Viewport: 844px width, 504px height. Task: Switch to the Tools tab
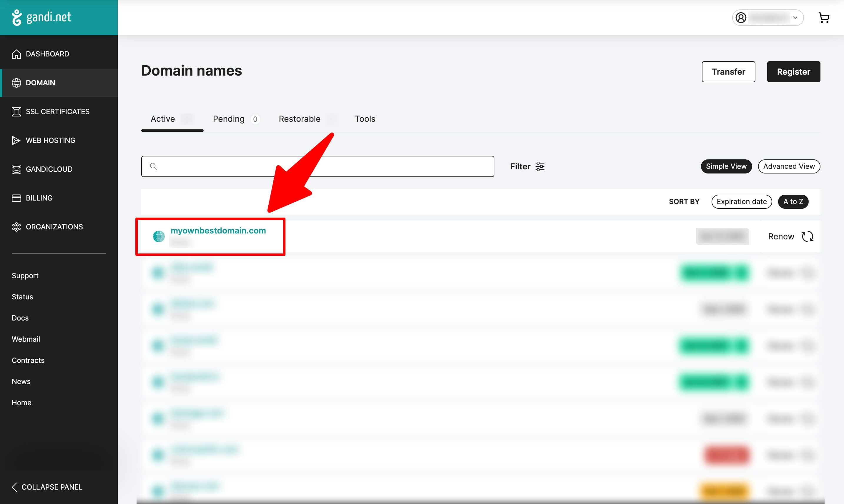(365, 119)
